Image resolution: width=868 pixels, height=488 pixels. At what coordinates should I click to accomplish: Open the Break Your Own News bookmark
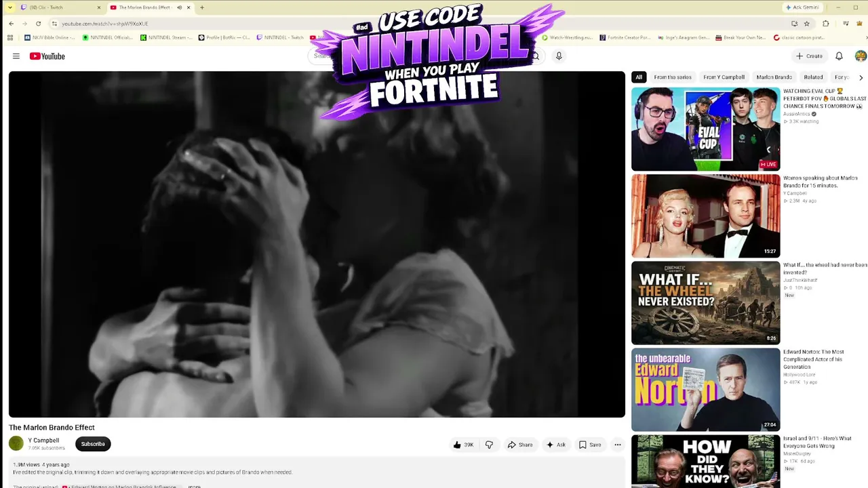pos(741,37)
